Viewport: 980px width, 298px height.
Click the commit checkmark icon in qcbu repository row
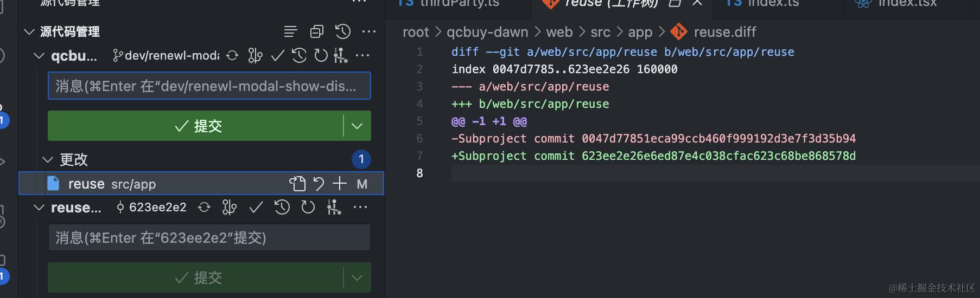[277, 55]
